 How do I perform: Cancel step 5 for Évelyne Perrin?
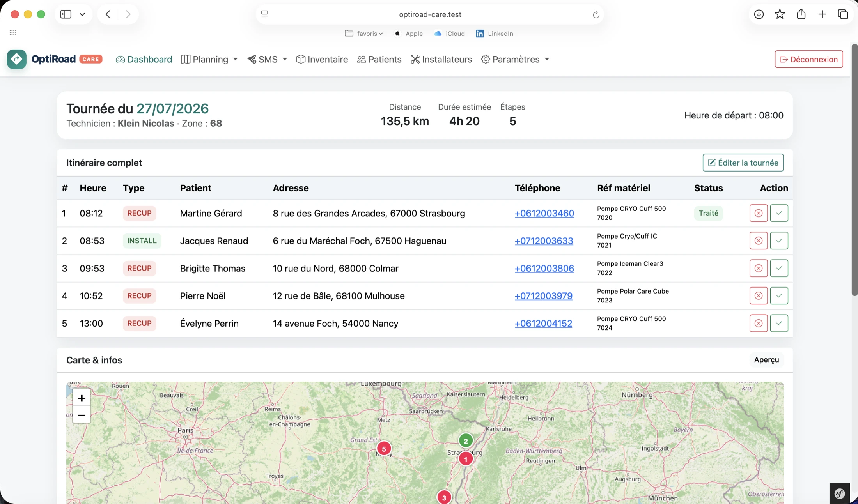tap(758, 323)
